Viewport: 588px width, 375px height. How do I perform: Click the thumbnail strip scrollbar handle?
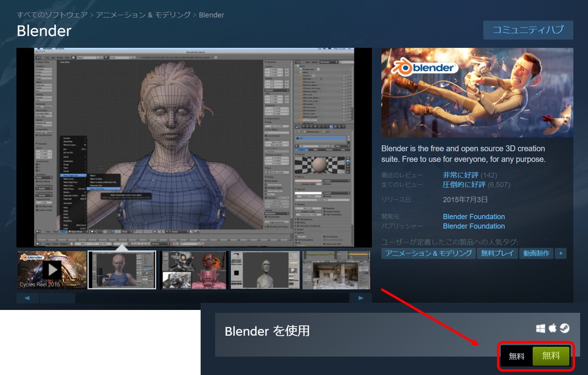(x=57, y=298)
